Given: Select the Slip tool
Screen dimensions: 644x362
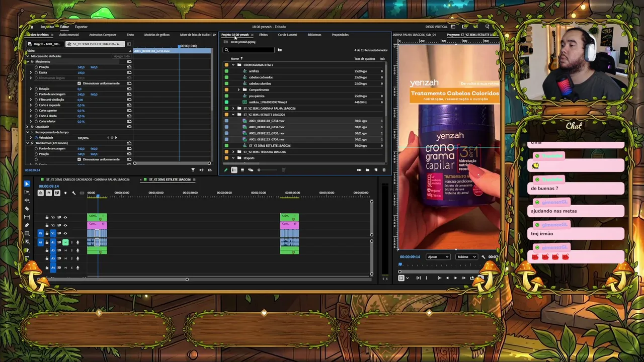Looking at the screenshot, I should 27,217.
